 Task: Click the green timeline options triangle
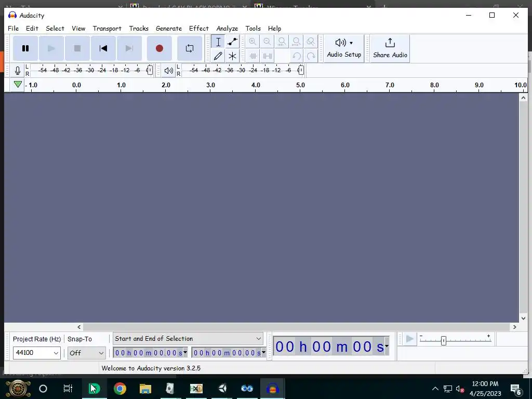pyautogui.click(x=18, y=85)
